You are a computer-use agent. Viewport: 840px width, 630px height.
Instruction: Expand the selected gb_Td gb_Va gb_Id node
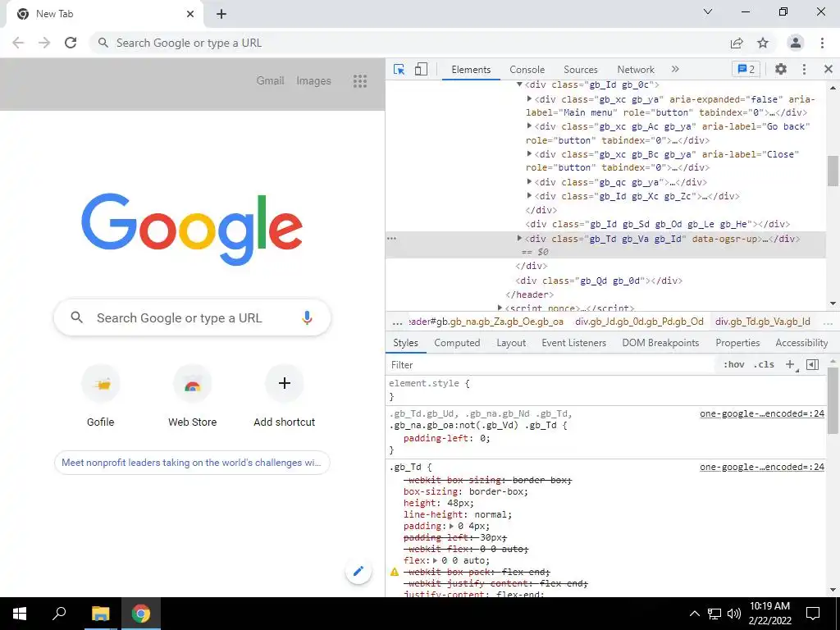pyautogui.click(x=519, y=238)
